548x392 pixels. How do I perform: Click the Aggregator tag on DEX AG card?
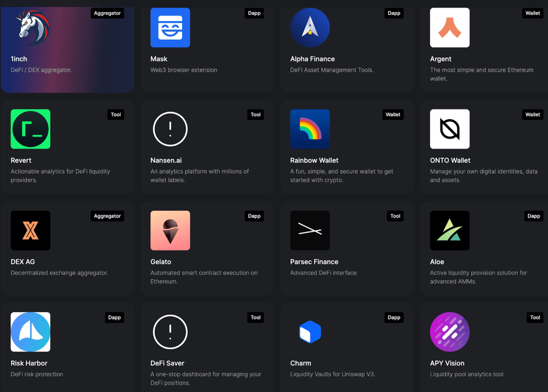click(x=107, y=216)
